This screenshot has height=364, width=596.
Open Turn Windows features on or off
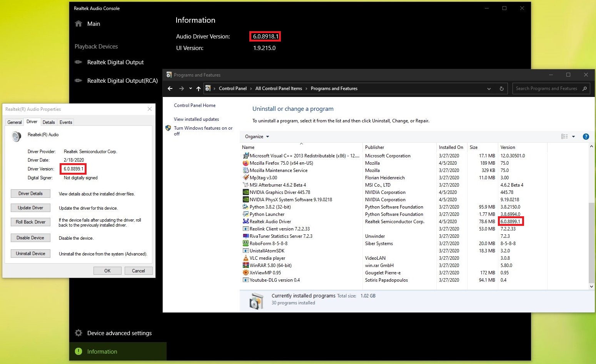pos(203,131)
